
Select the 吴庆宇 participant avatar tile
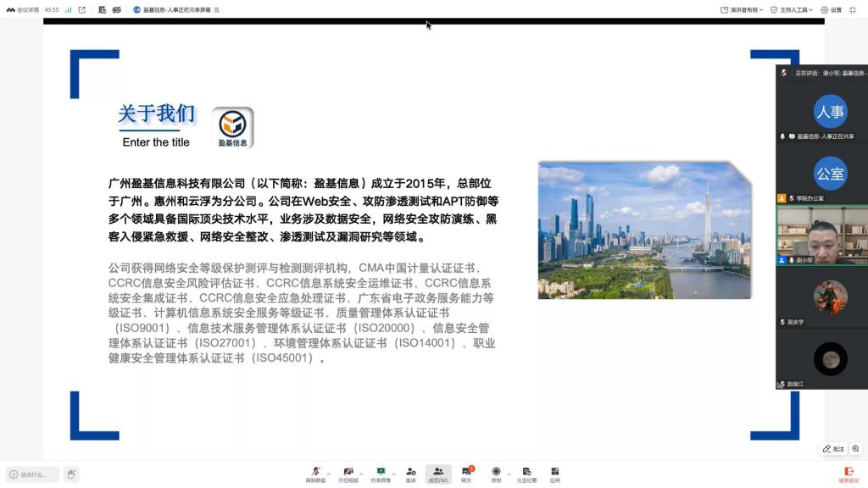(x=831, y=297)
